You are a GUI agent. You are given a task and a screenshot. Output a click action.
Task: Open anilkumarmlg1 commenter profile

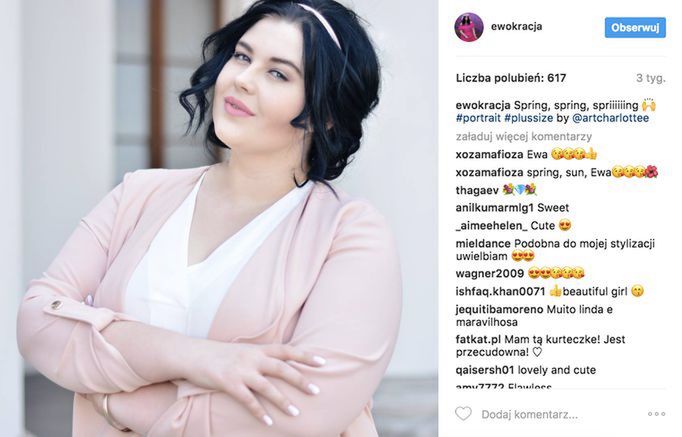[495, 208]
